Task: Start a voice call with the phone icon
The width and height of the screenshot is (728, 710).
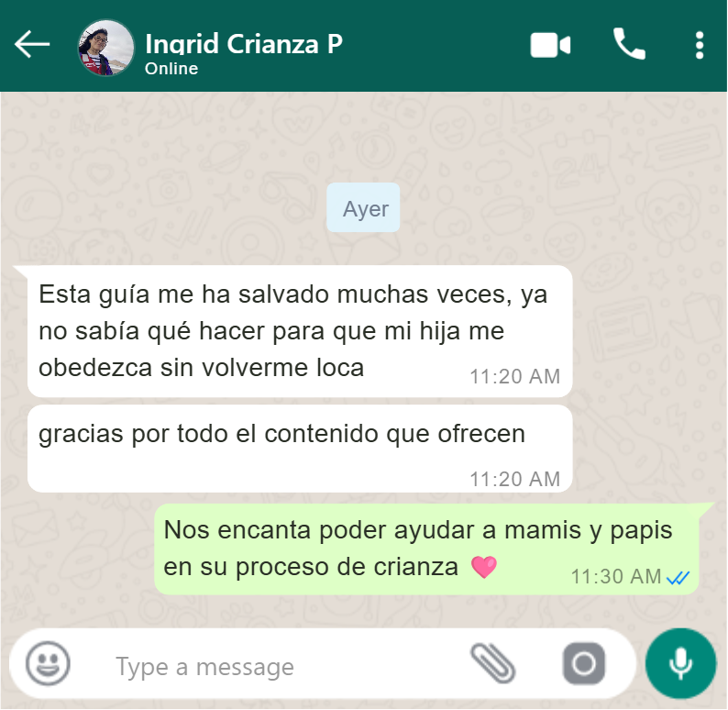Action: pyautogui.click(x=629, y=44)
